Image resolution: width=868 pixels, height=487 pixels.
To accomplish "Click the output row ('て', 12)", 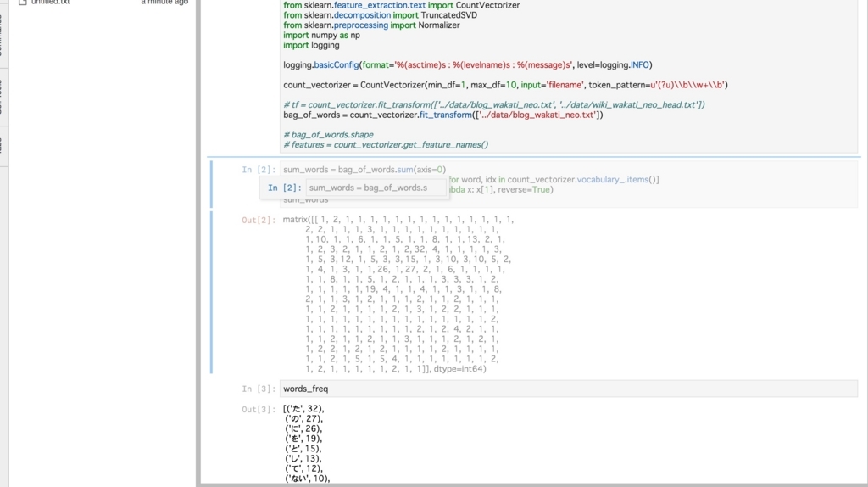I will coord(303,468).
